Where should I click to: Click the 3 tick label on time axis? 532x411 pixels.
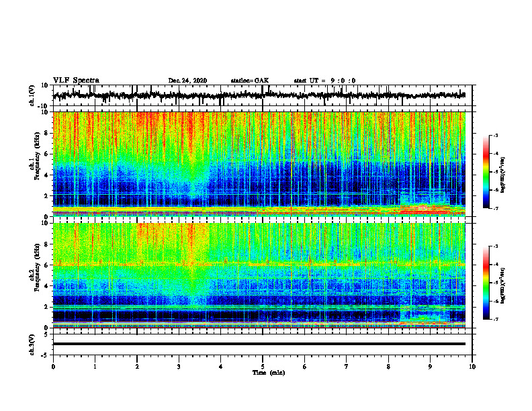click(179, 367)
